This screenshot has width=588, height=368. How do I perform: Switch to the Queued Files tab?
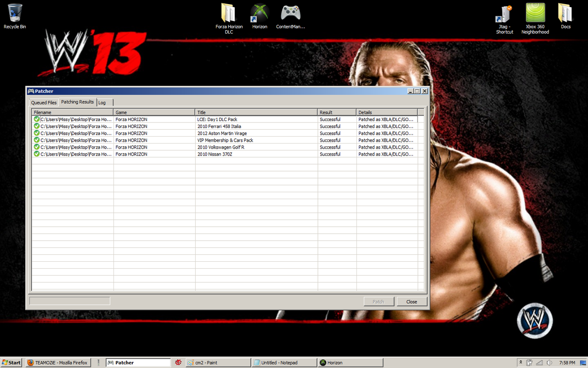[44, 103]
